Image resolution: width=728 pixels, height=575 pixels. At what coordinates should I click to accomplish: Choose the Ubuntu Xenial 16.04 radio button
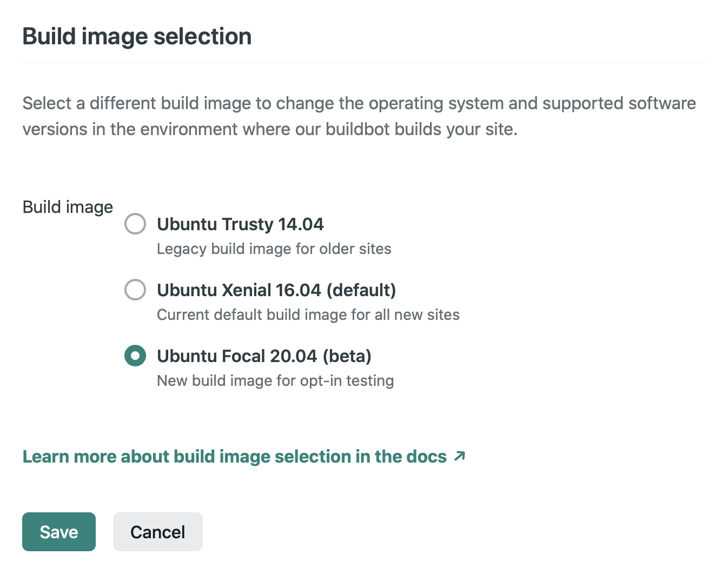[x=135, y=290]
